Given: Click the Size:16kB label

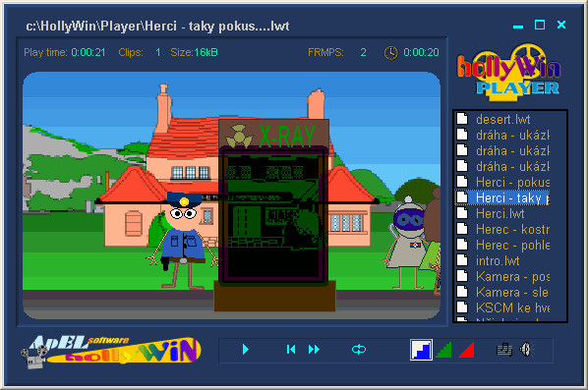Looking at the screenshot, I should (x=194, y=52).
